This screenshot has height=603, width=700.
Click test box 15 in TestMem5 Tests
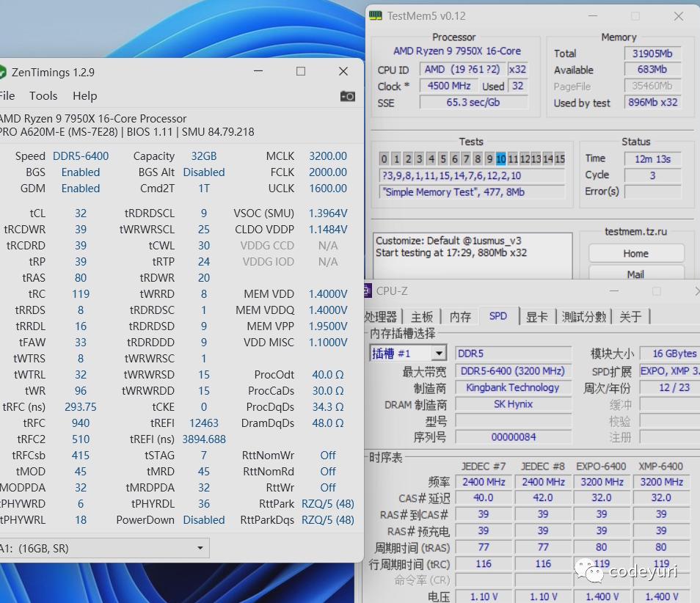(x=560, y=159)
